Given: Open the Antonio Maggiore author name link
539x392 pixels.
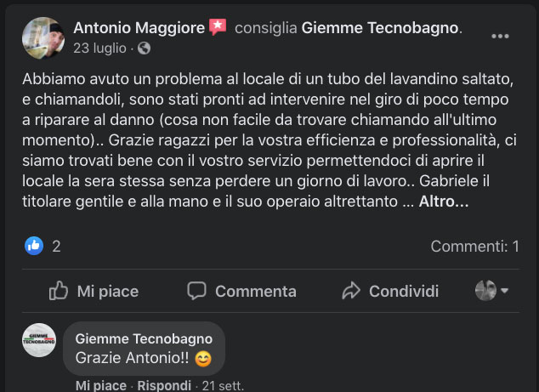Looking at the screenshot, I should [139, 28].
